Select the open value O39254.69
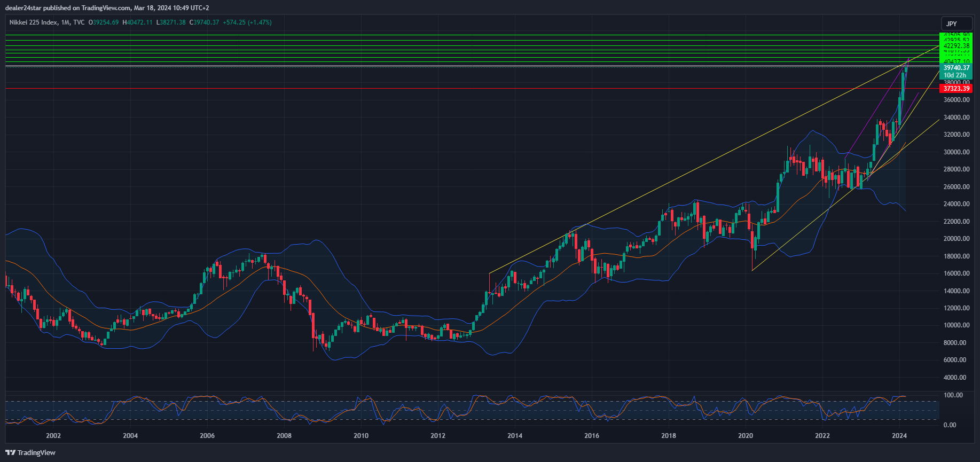The height and width of the screenshot is (462, 980). tap(104, 22)
